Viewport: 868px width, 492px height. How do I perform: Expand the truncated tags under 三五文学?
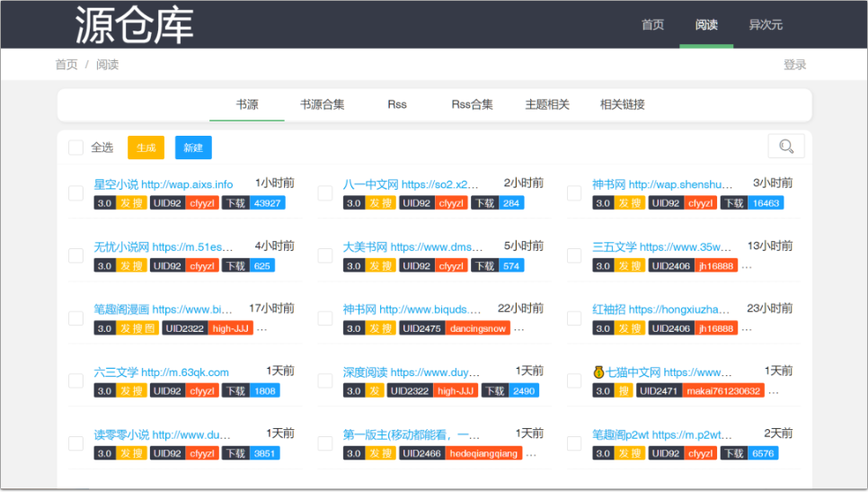(x=747, y=266)
